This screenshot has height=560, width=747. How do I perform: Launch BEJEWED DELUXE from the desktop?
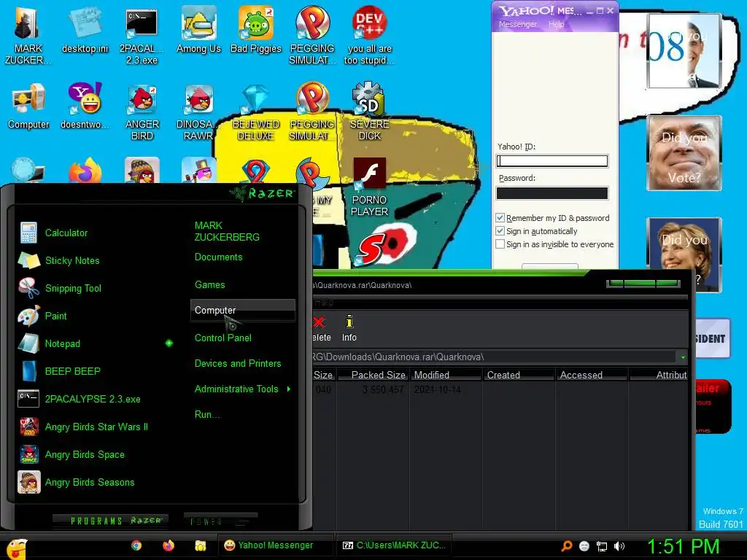click(x=256, y=112)
